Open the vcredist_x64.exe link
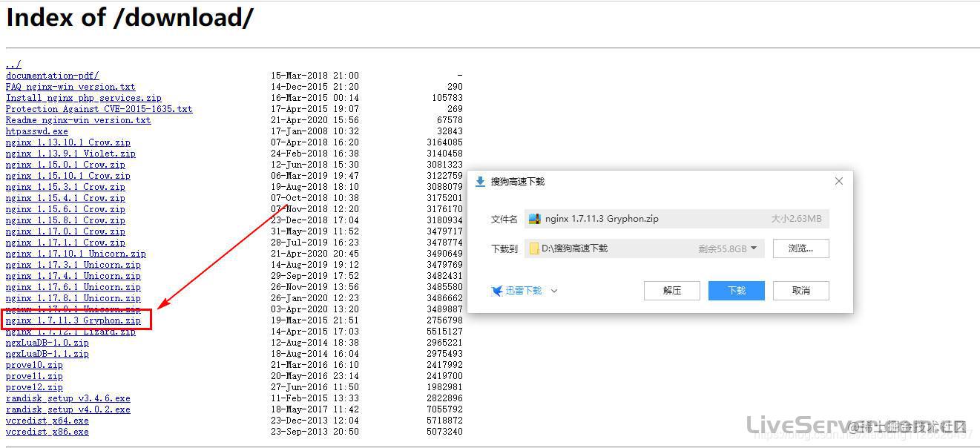The width and height of the screenshot is (980, 448). point(47,420)
